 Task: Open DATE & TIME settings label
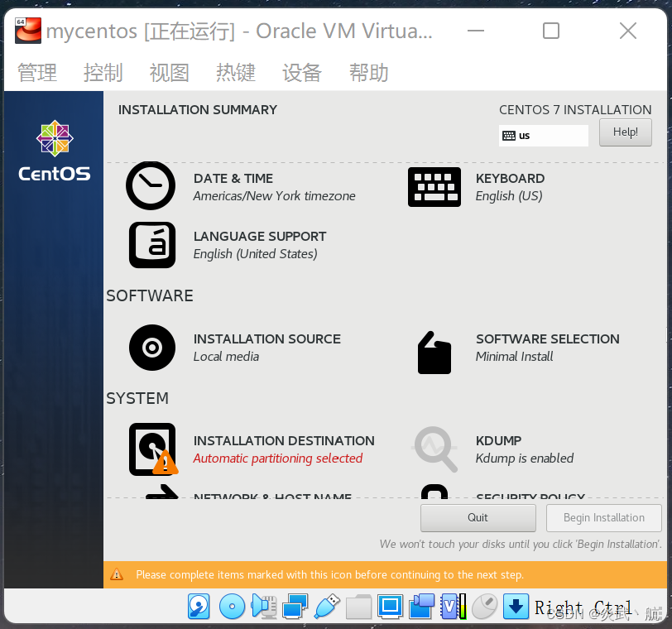pos(233,178)
